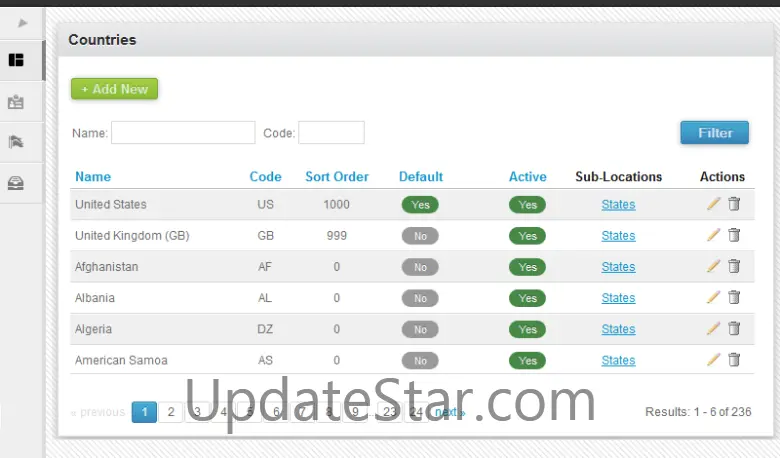This screenshot has width=780, height=458.
Task: Delete United Kingdom (GB) trash icon
Action: [x=734, y=235]
